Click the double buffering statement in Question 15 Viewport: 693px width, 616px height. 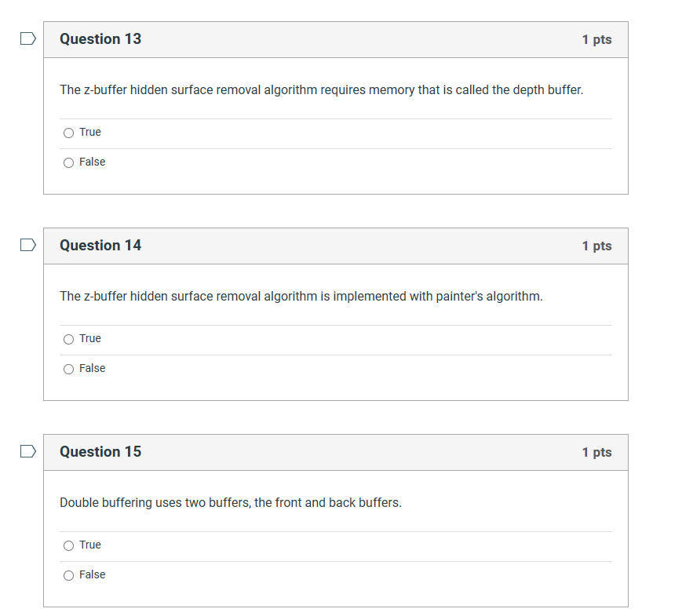230,502
